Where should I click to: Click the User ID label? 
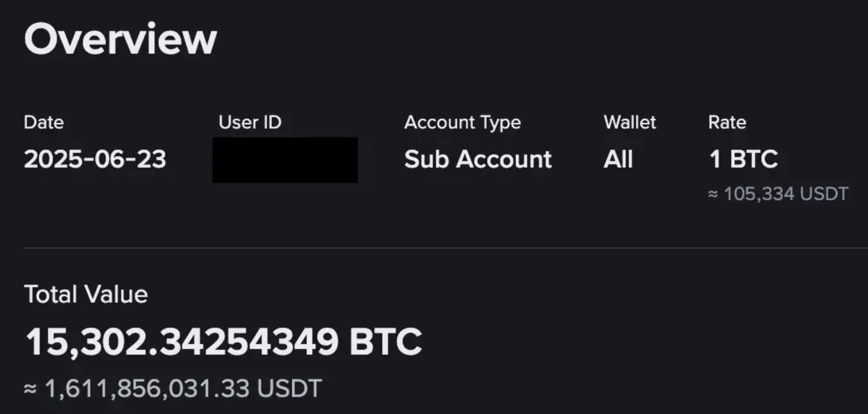(250, 122)
